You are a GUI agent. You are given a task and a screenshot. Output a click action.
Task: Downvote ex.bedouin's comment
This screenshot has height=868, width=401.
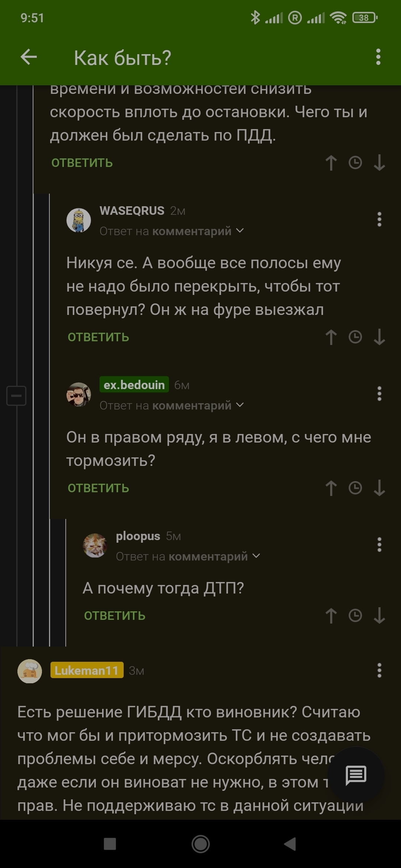tap(379, 488)
